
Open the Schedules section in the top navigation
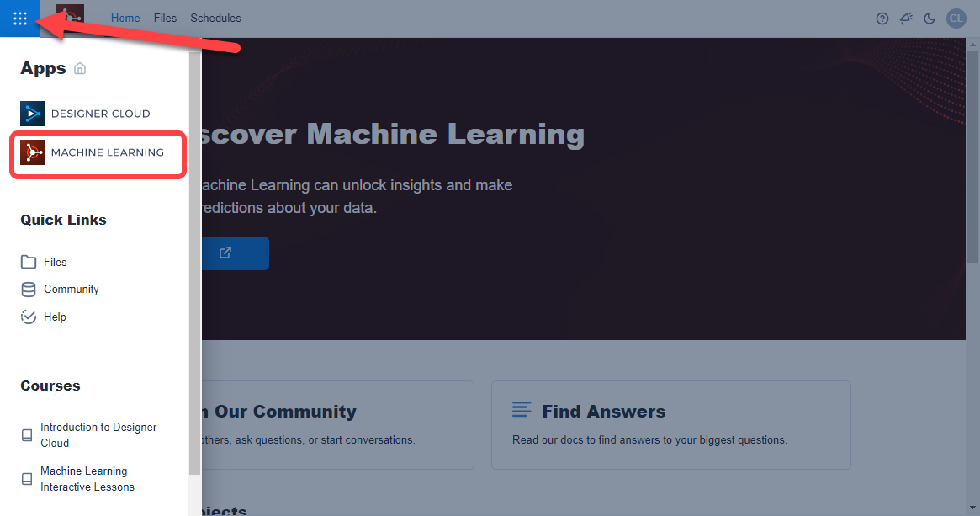(215, 18)
